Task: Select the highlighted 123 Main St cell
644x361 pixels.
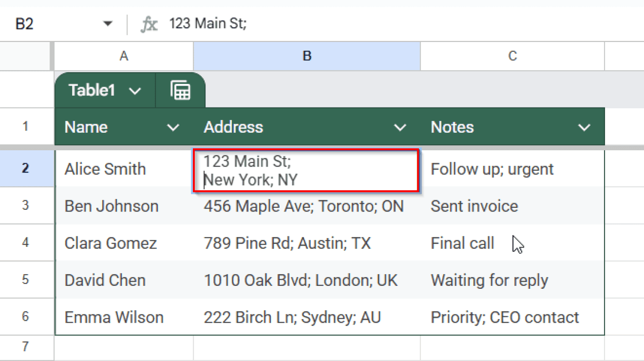Action: tap(306, 170)
